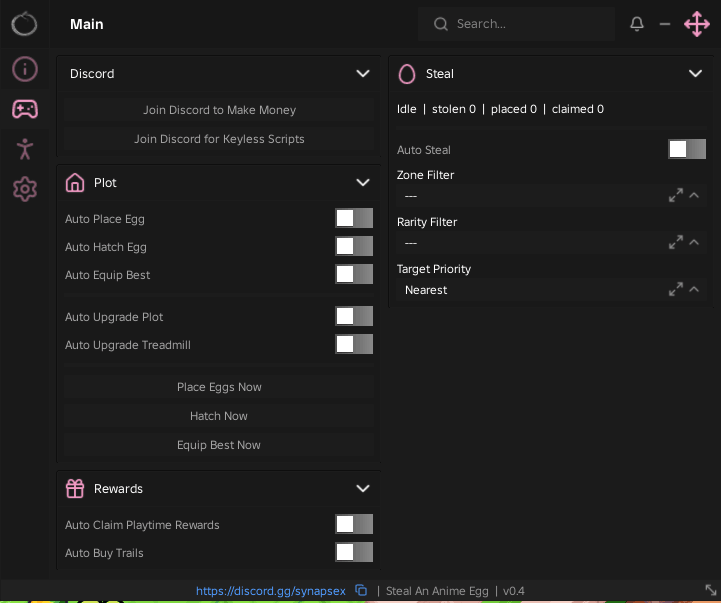The height and width of the screenshot is (603, 721).
Task: Enable the Auto Steal switch
Action: click(x=687, y=149)
